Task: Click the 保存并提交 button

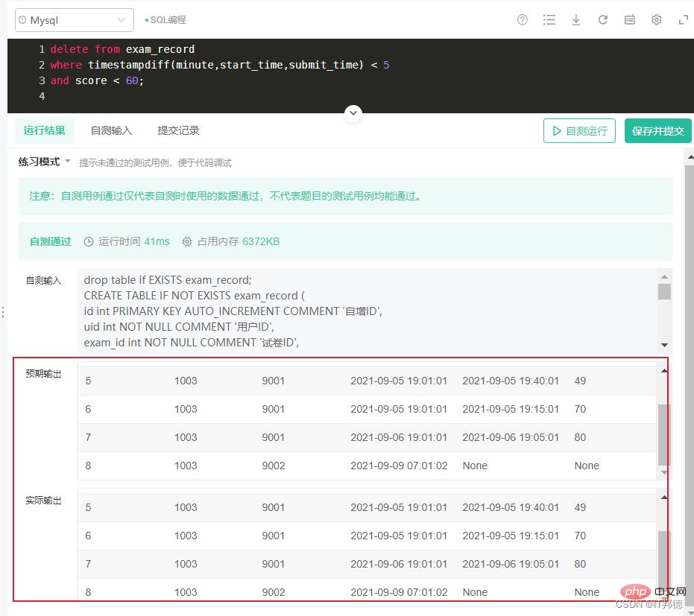Action: 657,131
